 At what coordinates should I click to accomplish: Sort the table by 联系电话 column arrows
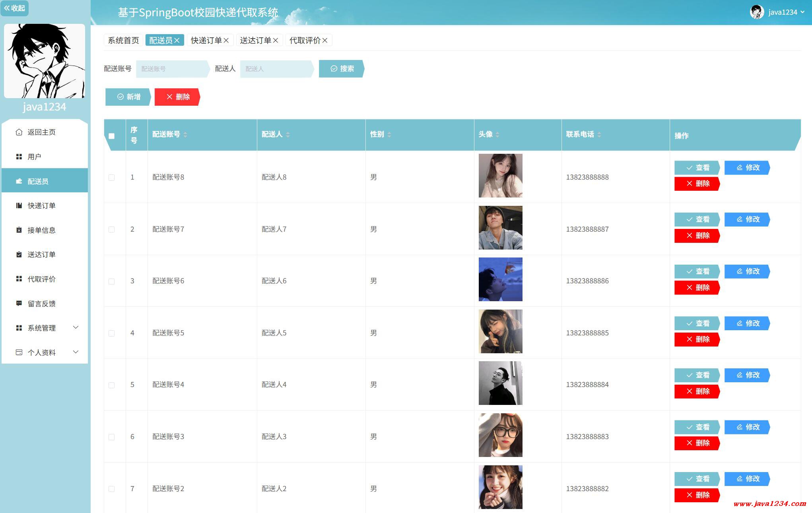click(599, 135)
